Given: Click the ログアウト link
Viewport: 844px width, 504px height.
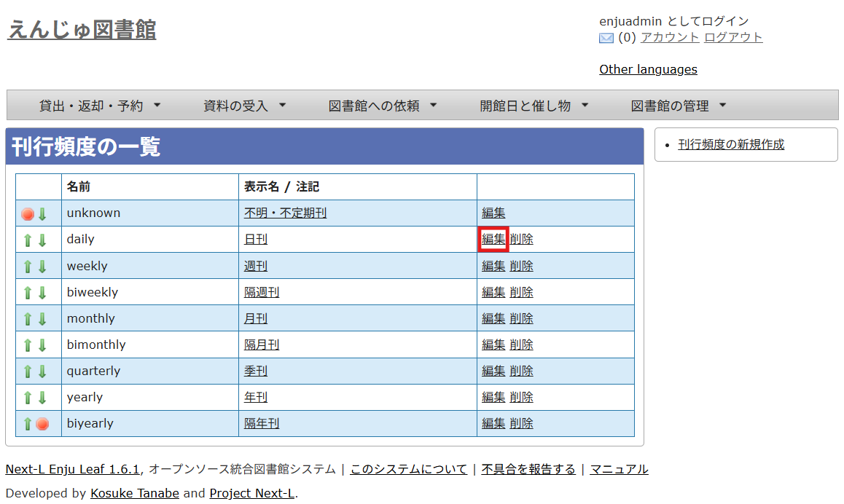Looking at the screenshot, I should pos(733,37).
